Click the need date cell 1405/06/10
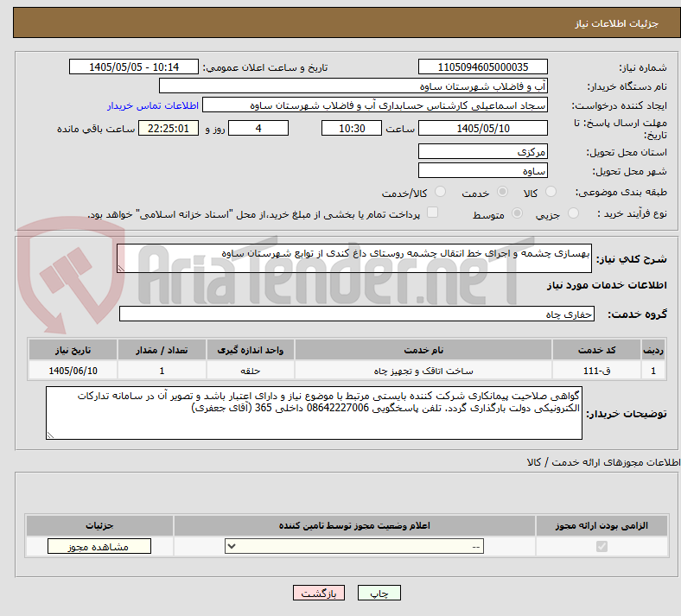The width and height of the screenshot is (681, 616). (73, 371)
